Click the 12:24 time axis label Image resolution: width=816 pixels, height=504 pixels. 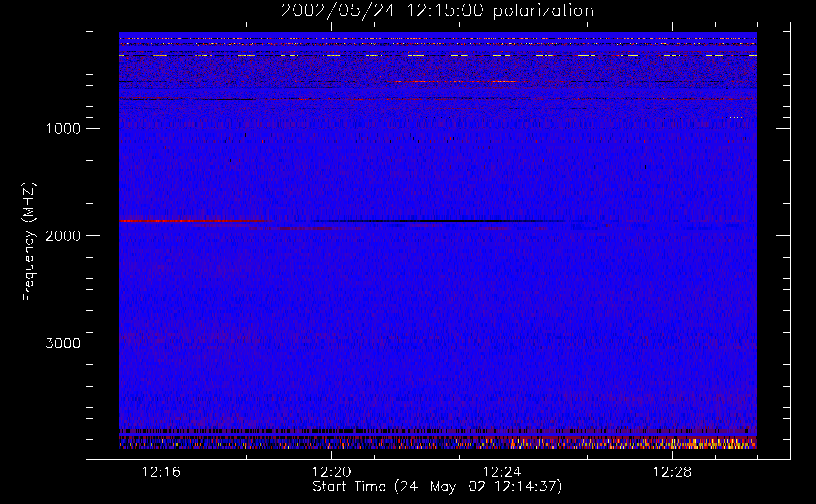pyautogui.click(x=502, y=472)
